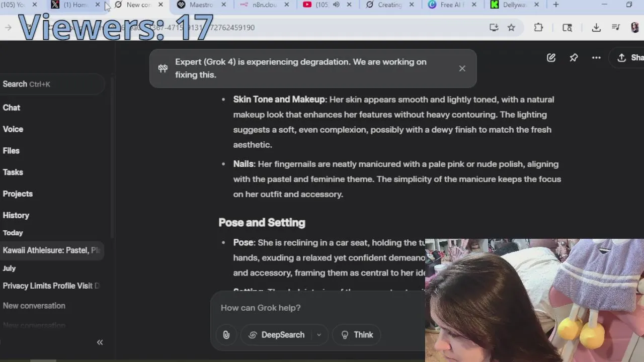Click the 'July' history section label
This screenshot has width=644, height=362.
(x=9, y=268)
